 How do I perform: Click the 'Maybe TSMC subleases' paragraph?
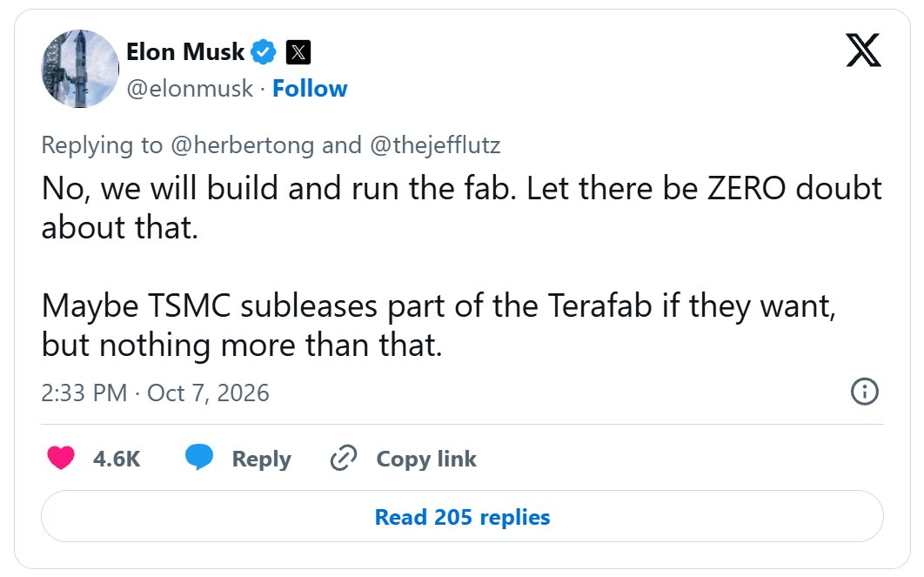pos(439,325)
